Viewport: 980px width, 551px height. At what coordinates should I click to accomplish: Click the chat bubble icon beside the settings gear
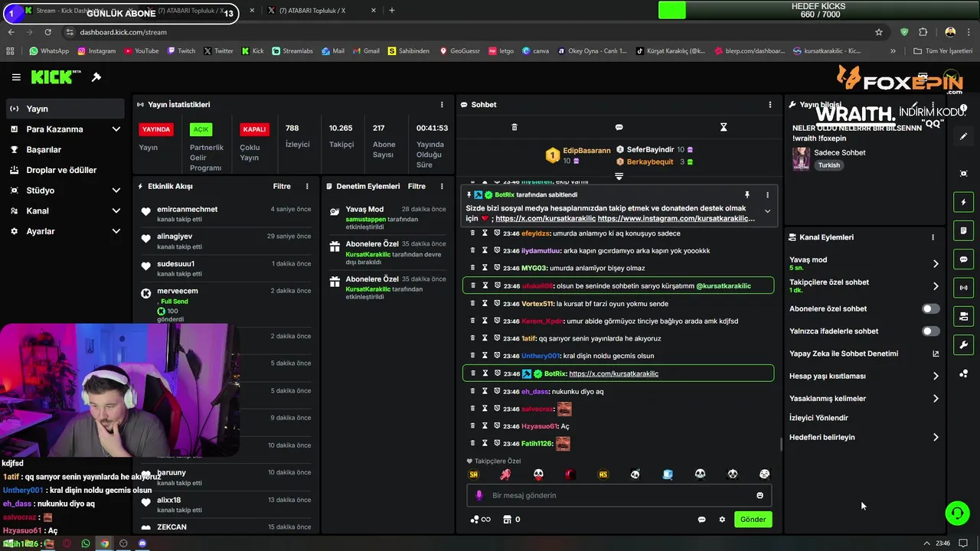(x=701, y=520)
